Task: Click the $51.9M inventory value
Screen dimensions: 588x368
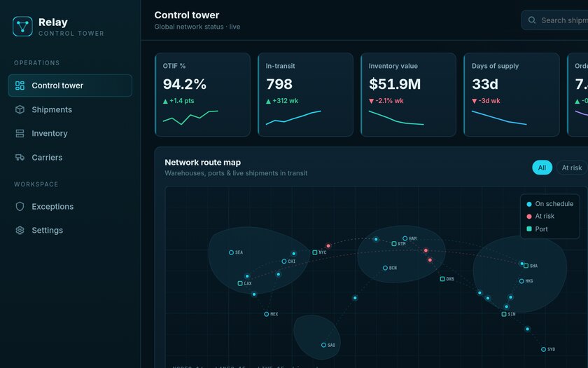Action: [395, 84]
